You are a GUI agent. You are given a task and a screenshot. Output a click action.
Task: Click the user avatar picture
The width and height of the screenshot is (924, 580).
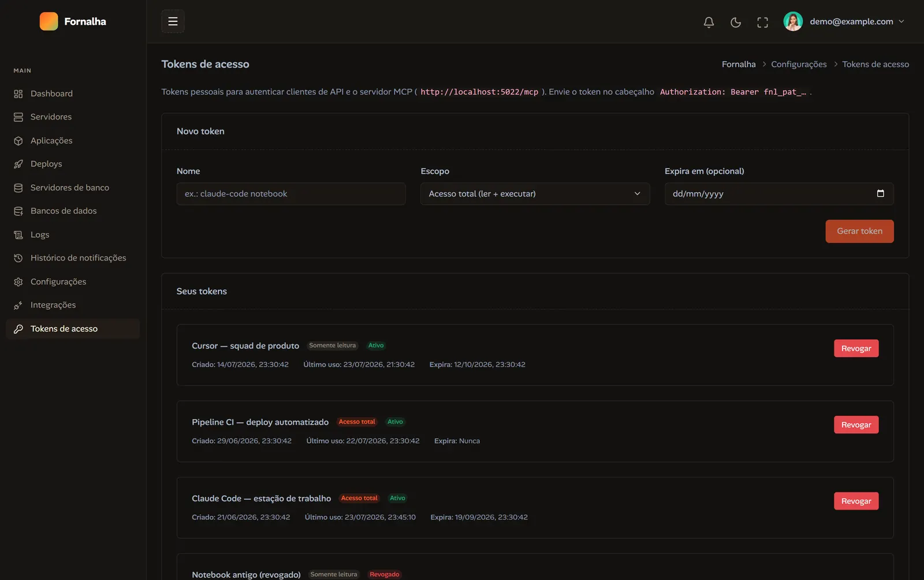[x=793, y=21]
